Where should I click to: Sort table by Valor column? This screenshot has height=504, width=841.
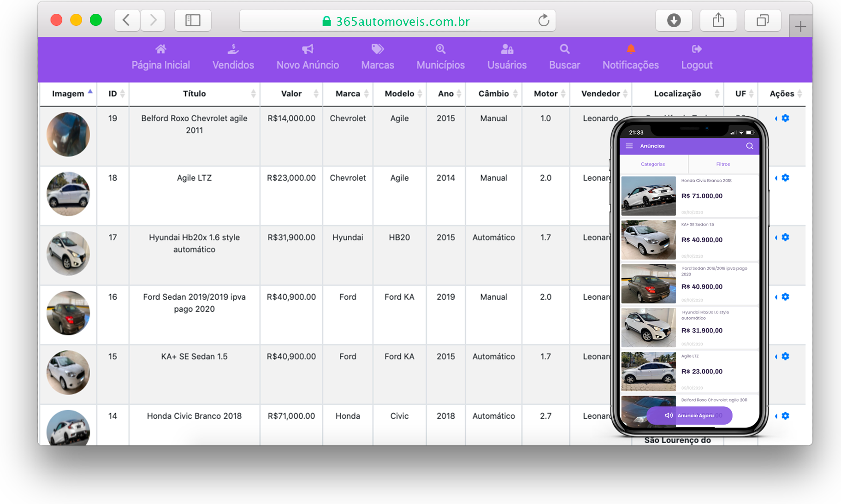pyautogui.click(x=292, y=94)
